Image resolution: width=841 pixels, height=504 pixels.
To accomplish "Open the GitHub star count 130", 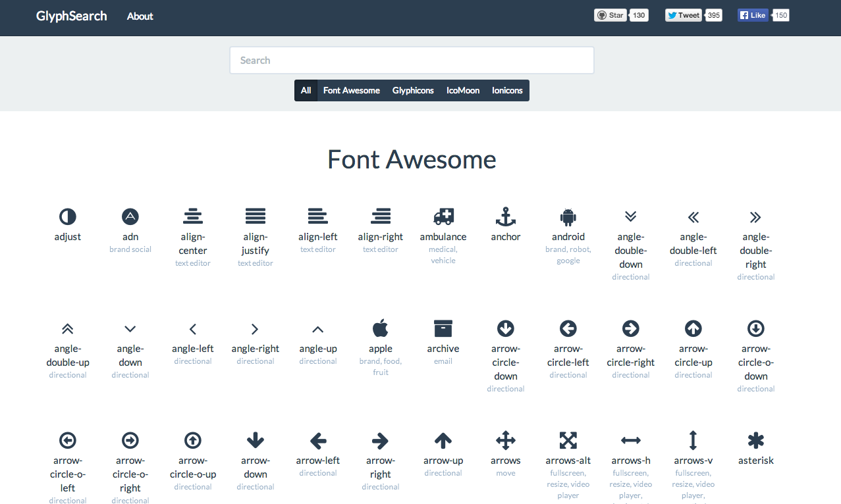I will pos(639,15).
